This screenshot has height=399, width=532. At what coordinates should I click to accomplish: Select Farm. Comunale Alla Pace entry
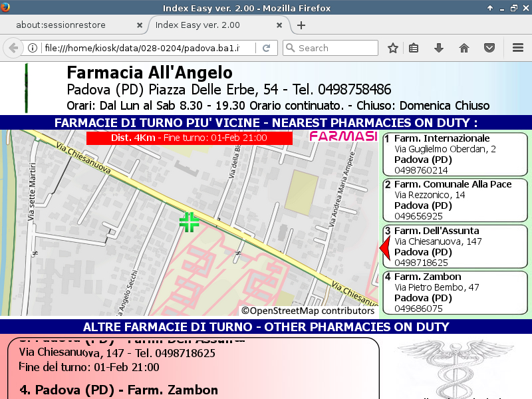pyautogui.click(x=455, y=200)
